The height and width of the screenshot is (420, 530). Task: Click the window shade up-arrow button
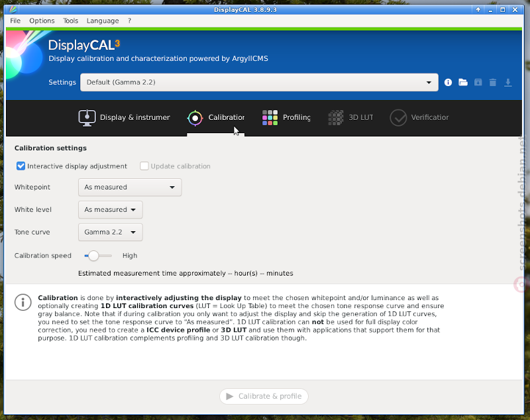(478, 9)
